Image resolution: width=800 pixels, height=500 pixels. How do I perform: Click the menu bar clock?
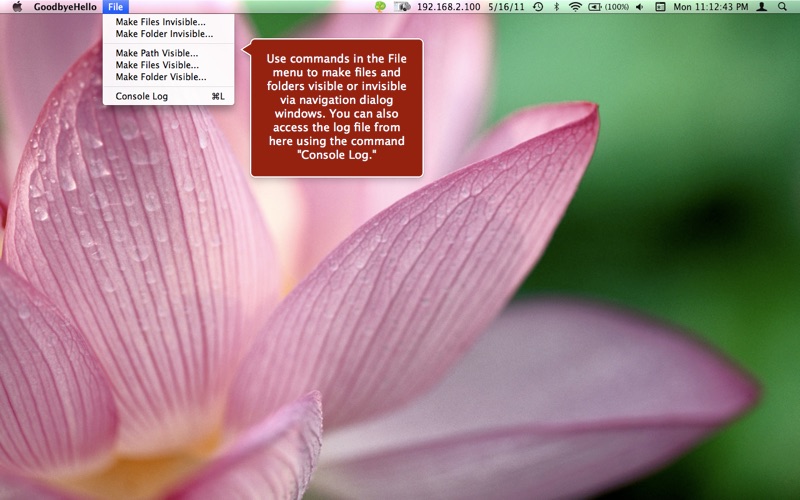point(711,7)
